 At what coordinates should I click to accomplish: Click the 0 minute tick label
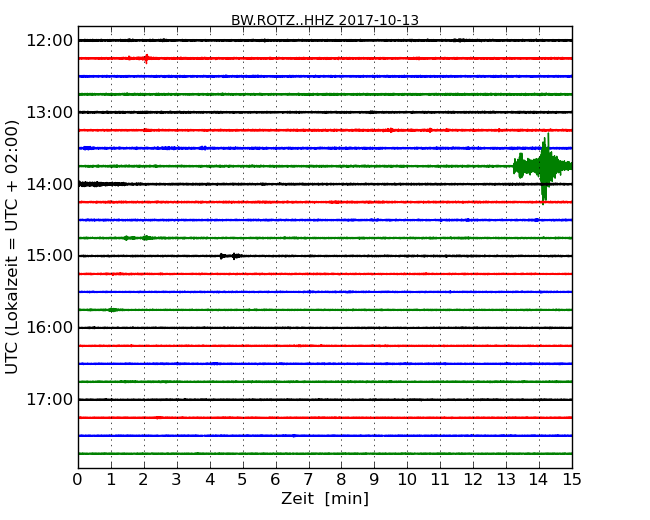78,480
